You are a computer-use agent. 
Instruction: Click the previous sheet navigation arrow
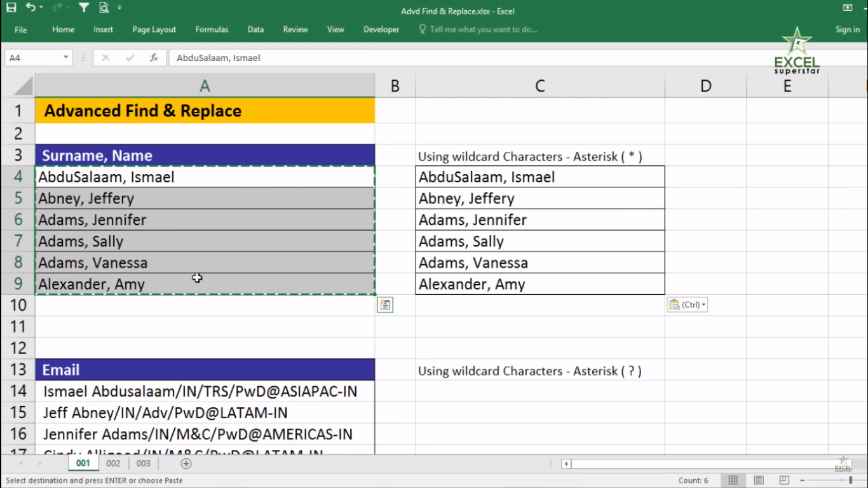pos(20,464)
